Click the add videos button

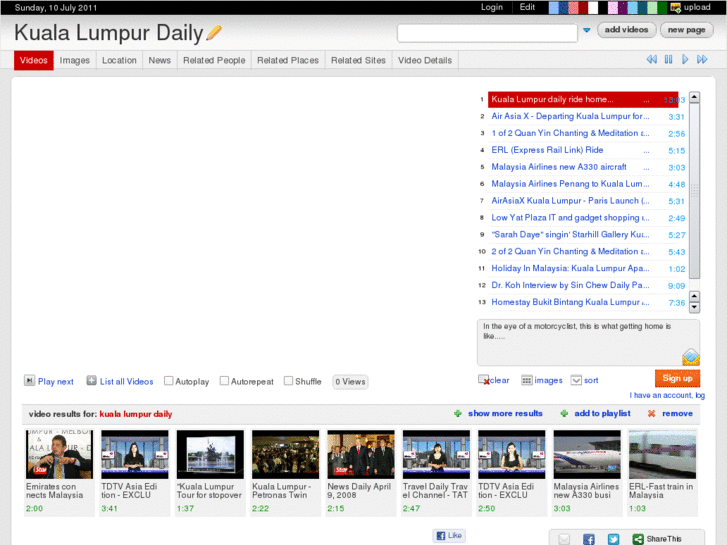pyautogui.click(x=626, y=30)
